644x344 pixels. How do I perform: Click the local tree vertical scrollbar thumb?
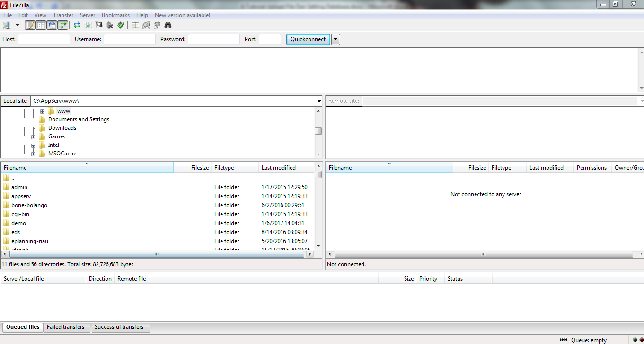pyautogui.click(x=318, y=131)
